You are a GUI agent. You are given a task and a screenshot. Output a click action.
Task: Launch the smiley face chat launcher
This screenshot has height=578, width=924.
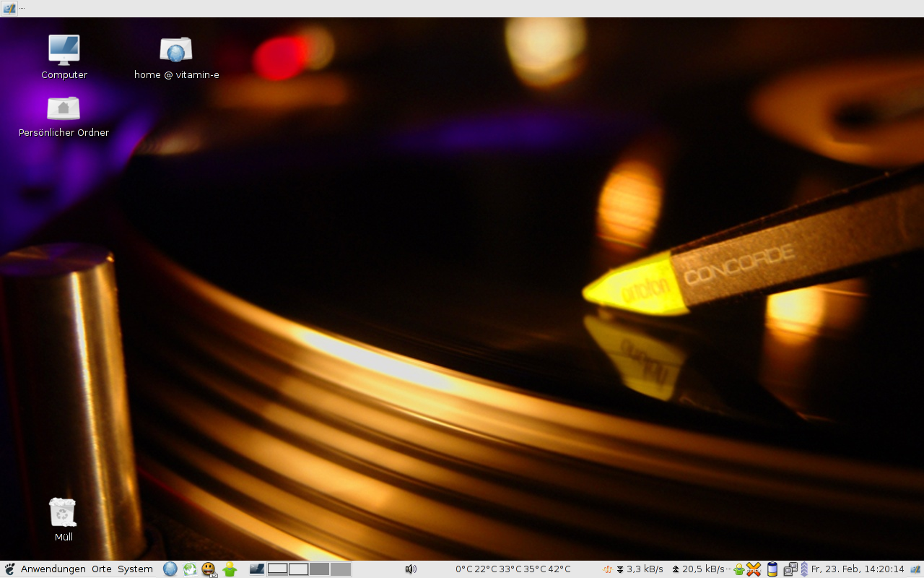pyautogui.click(x=209, y=569)
